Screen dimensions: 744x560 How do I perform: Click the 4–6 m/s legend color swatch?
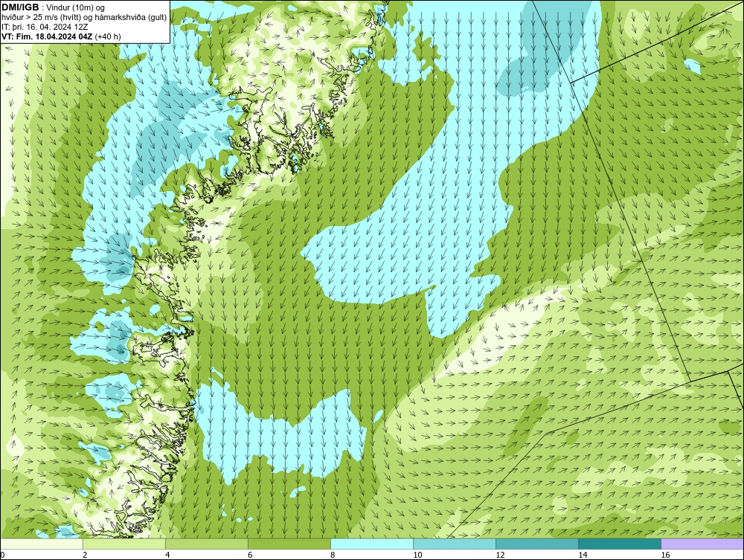[207, 544]
